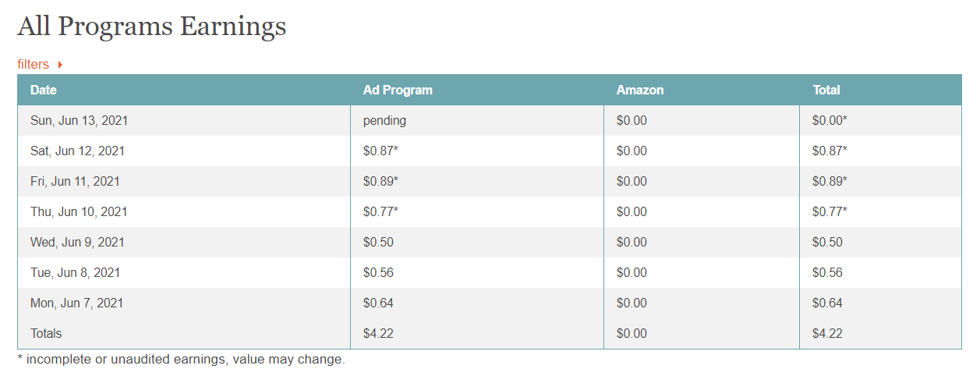This screenshot has height=369, width=980.
Task: Click the Total column header
Action: point(826,90)
